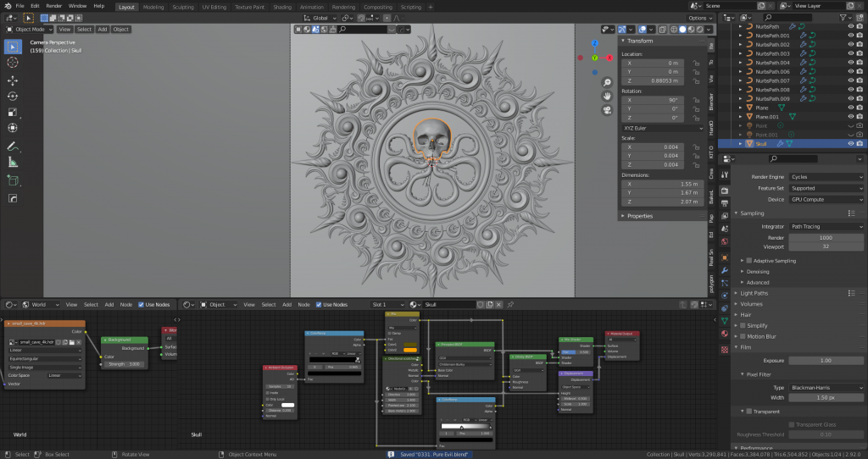This screenshot has width=868, height=459.
Task: Click the Object menu in viewport header
Action: tap(120, 30)
